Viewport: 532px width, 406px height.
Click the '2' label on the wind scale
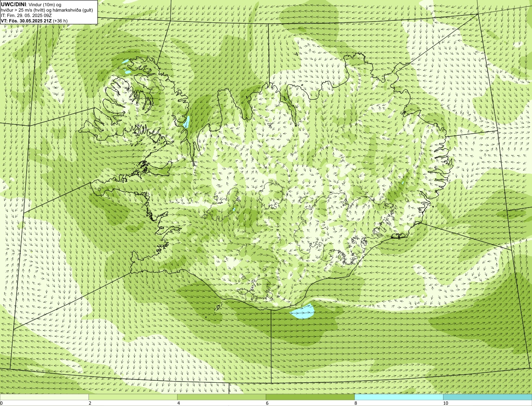pyautogui.click(x=90, y=403)
